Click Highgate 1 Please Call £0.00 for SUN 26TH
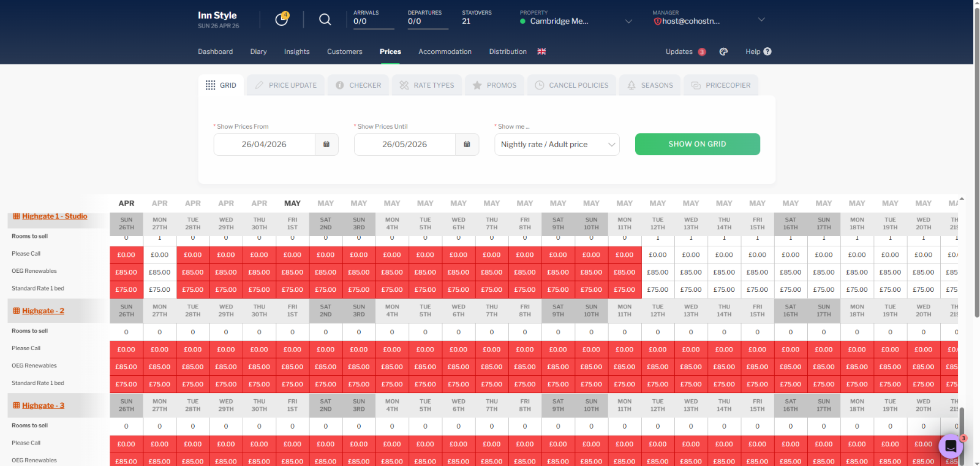The width and height of the screenshot is (980, 466). pyautogui.click(x=126, y=254)
